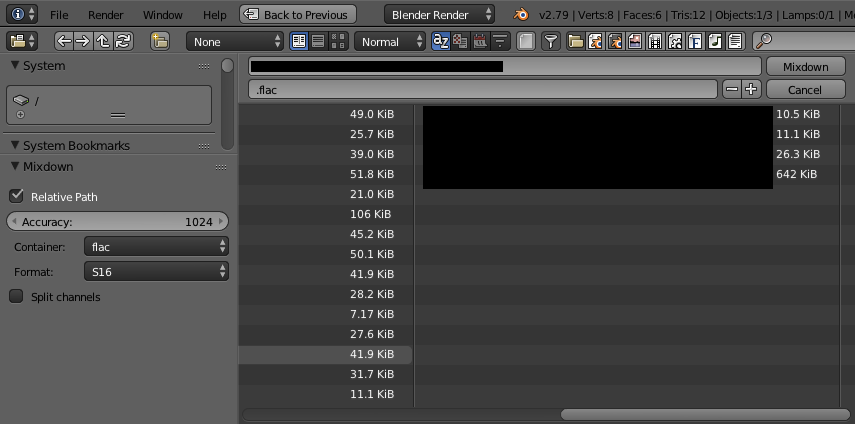Viewport: 855px width, 424px height.
Task: Sort files by size
Action: pyautogui.click(x=500, y=41)
